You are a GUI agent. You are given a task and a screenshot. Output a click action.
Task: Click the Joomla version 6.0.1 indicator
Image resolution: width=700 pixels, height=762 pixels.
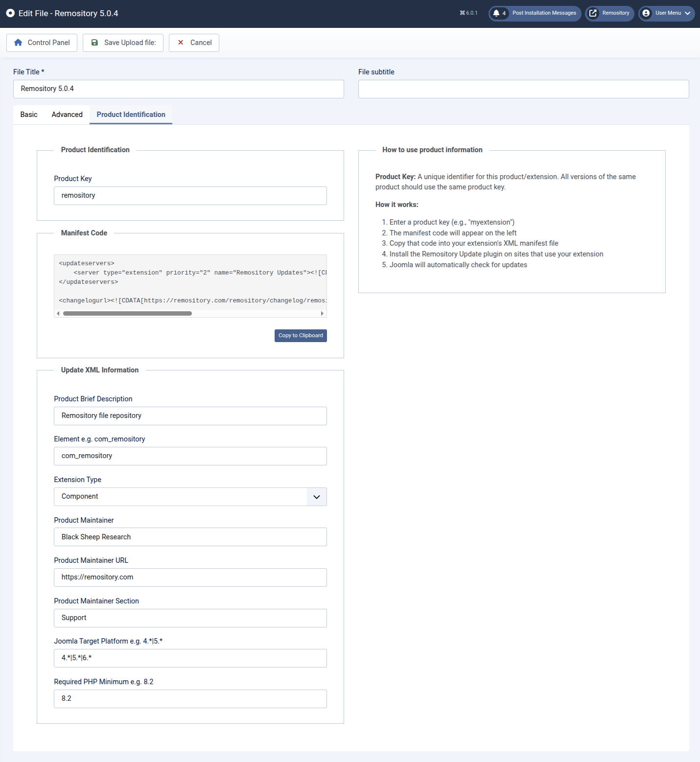coord(468,13)
